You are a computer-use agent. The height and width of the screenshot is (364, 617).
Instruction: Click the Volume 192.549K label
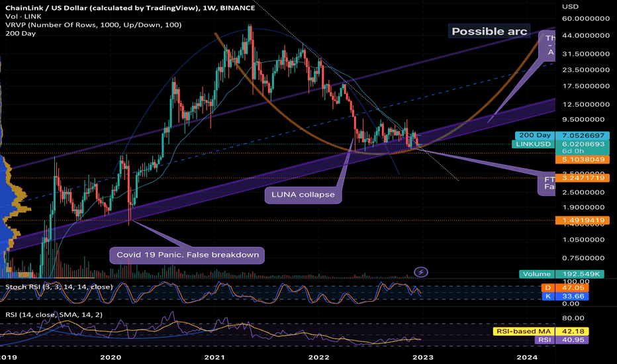coord(562,274)
